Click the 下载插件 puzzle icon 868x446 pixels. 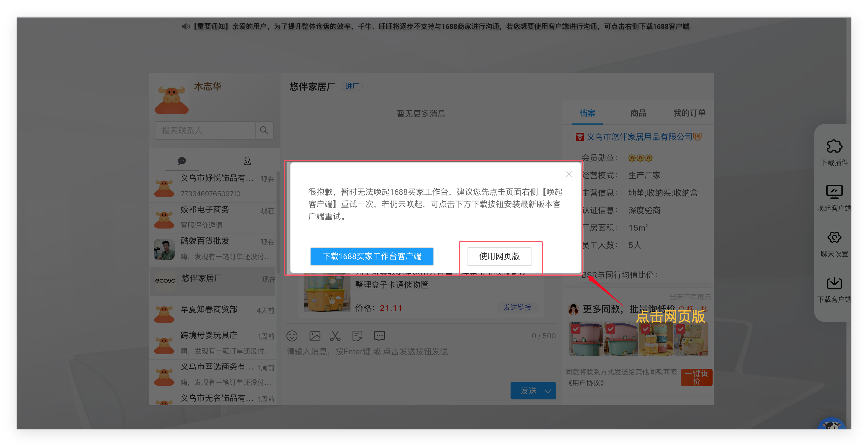pyautogui.click(x=834, y=147)
